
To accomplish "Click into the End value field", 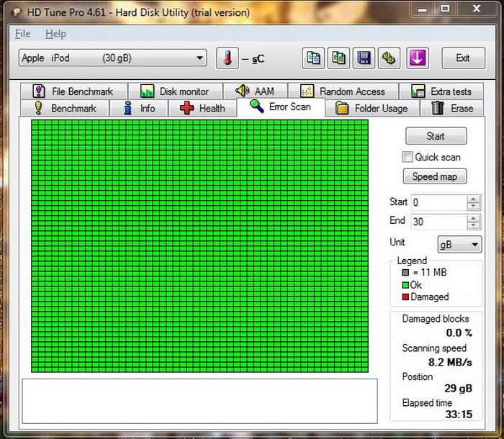I will tap(437, 222).
